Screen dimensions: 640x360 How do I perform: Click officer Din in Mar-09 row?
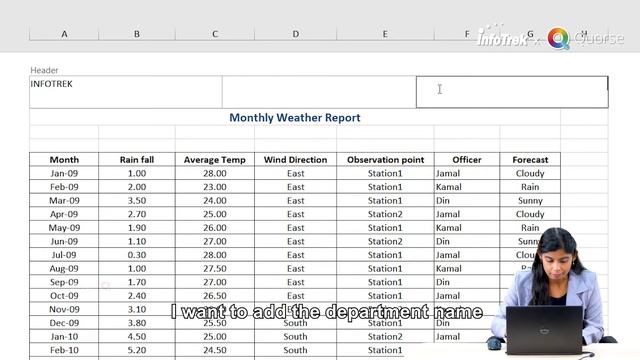(x=467, y=200)
